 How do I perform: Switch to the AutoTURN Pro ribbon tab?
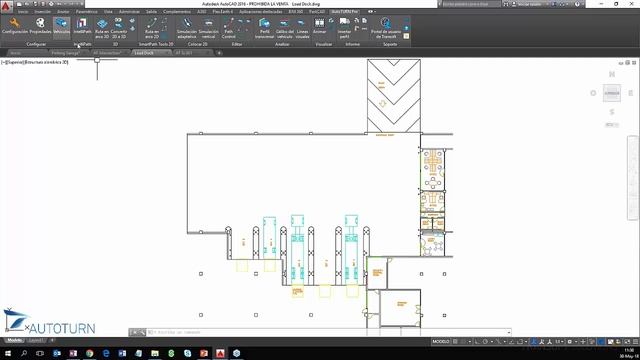tap(344, 11)
